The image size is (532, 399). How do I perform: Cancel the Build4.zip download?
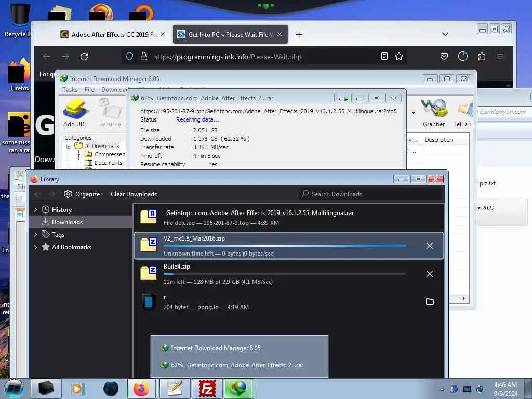[x=430, y=274]
